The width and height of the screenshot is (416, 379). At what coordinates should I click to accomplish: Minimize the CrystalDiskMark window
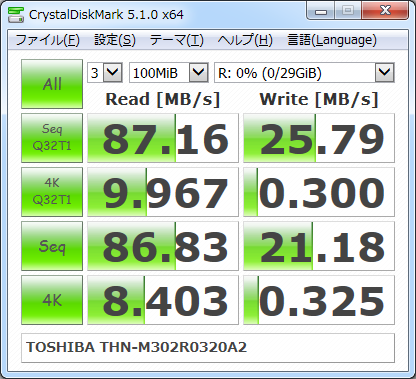[x=320, y=11]
